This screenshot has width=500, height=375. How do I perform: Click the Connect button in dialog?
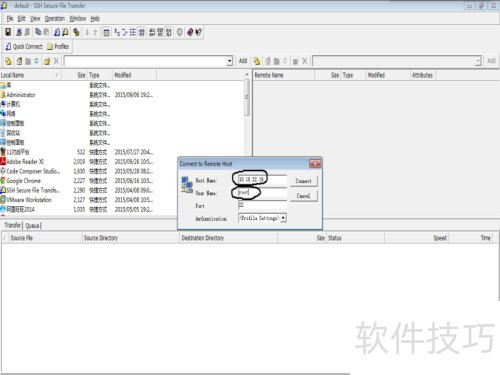303,181
